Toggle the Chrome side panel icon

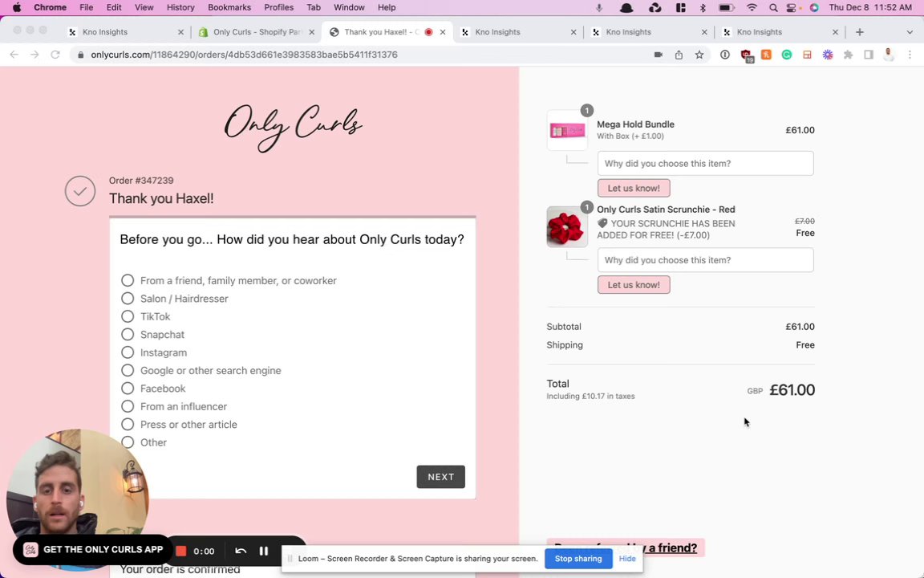click(869, 55)
